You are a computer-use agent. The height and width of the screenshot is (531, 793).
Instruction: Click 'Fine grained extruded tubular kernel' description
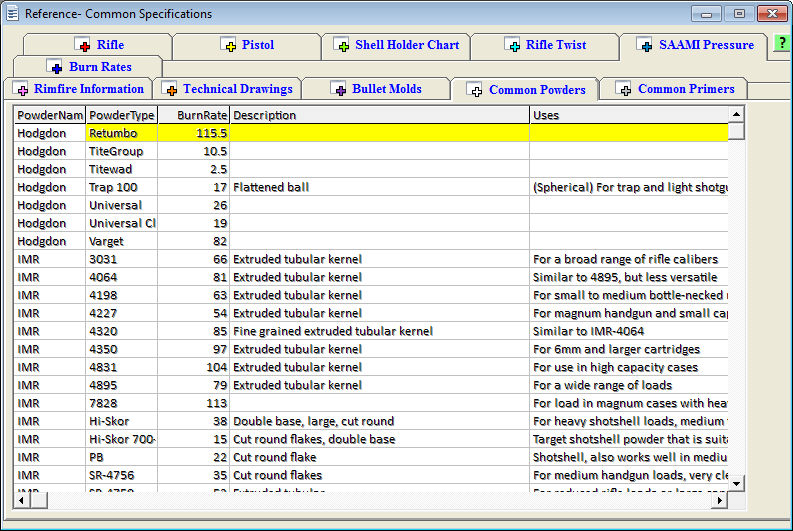click(380, 331)
